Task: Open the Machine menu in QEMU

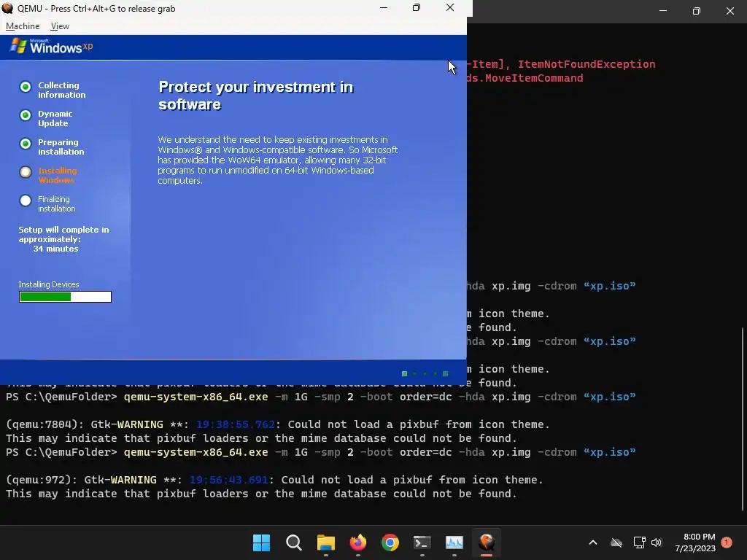Action: pos(23,26)
